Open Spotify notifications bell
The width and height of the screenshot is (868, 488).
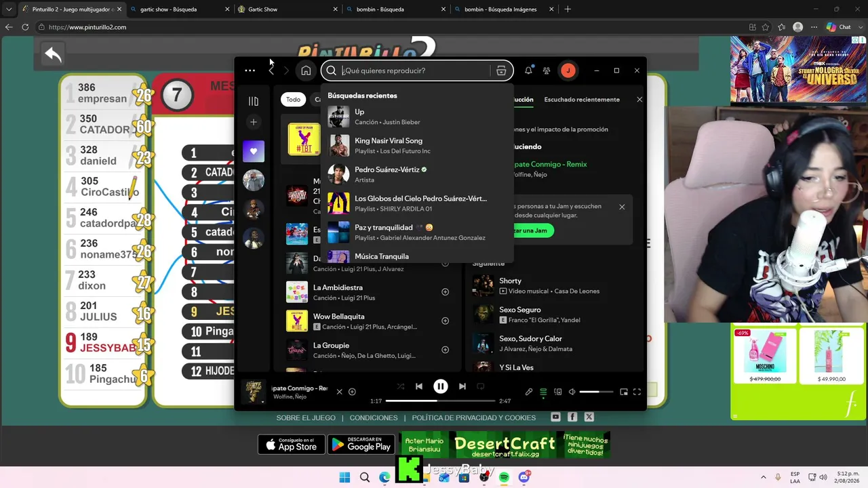[x=528, y=70]
